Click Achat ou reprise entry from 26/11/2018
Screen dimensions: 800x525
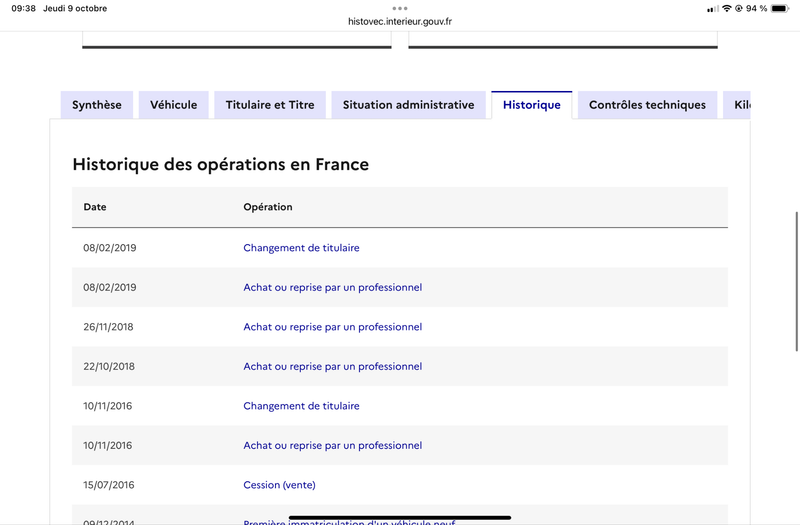click(332, 327)
